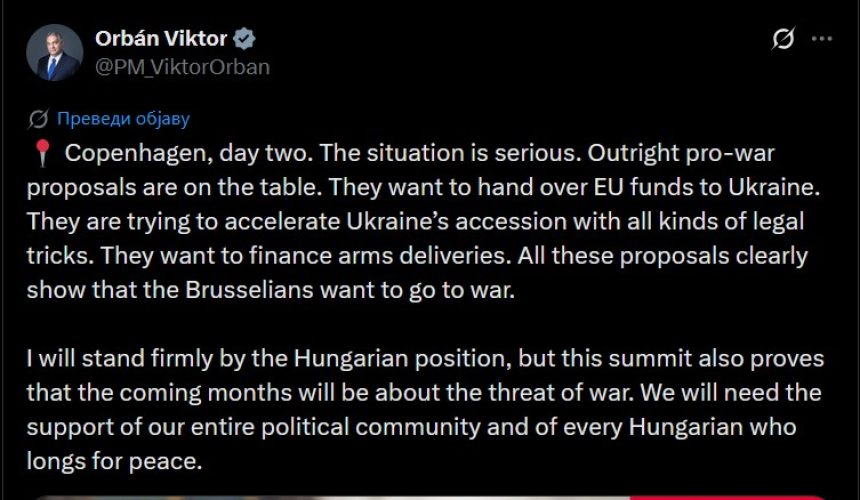The width and height of the screenshot is (860, 500).
Task: Open the @PM_ViktorOrban handle link
Action: (182, 67)
